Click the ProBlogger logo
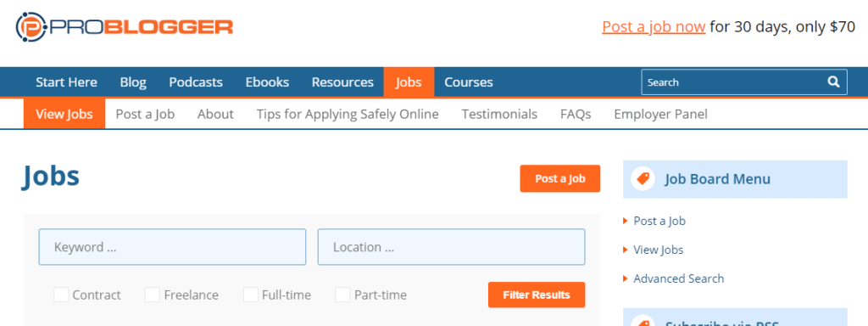The height and width of the screenshot is (326, 868). coord(125,27)
